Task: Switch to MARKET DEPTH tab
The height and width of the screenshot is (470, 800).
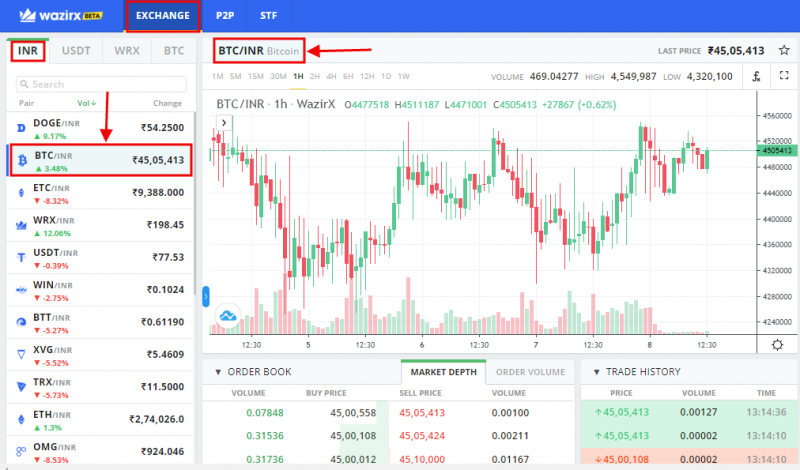Action: click(443, 373)
